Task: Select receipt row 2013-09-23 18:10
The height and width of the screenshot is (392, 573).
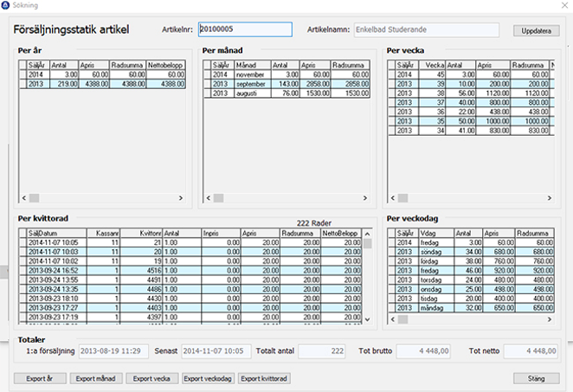Action: click(190, 299)
